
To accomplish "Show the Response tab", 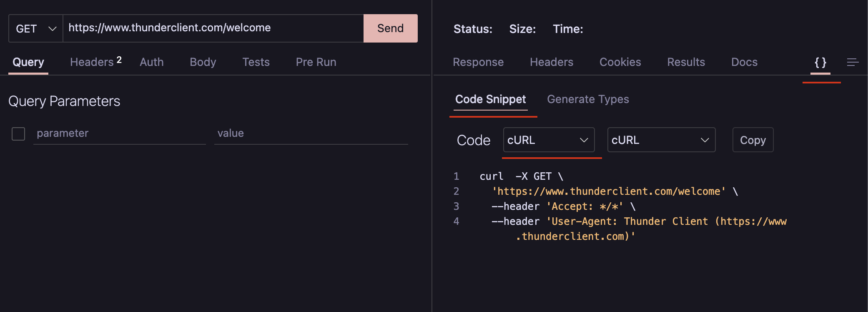I will pos(478,62).
